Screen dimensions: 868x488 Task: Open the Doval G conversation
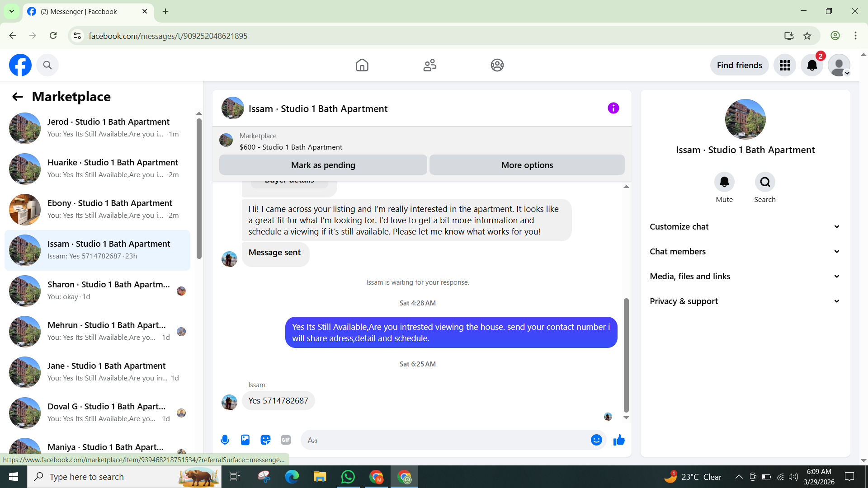[x=97, y=413]
